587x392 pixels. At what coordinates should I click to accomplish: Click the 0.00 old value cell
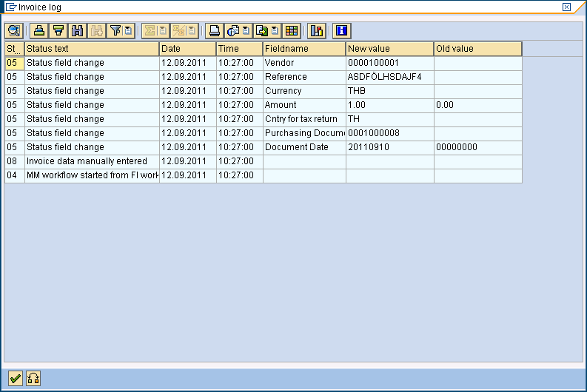tap(478, 105)
